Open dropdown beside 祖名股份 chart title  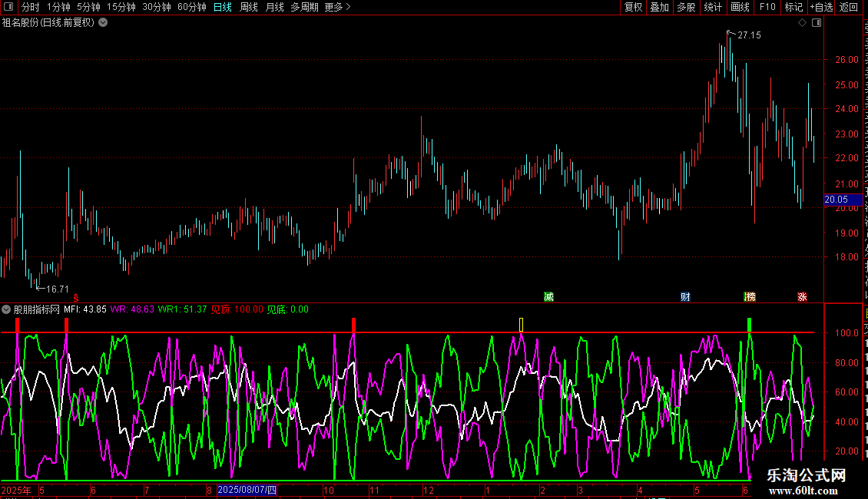pos(103,23)
